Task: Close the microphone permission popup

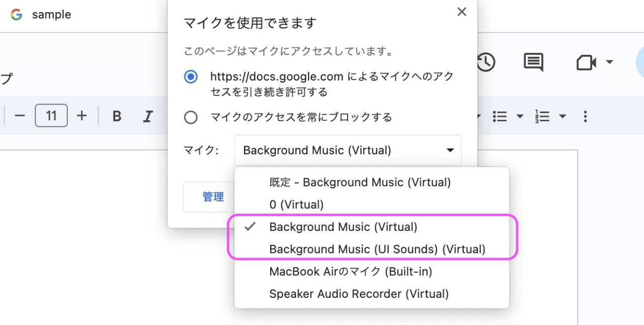Action: [462, 12]
